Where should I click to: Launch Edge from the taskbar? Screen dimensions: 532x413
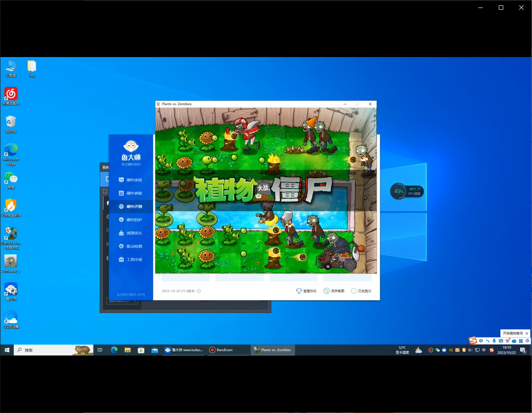point(114,350)
